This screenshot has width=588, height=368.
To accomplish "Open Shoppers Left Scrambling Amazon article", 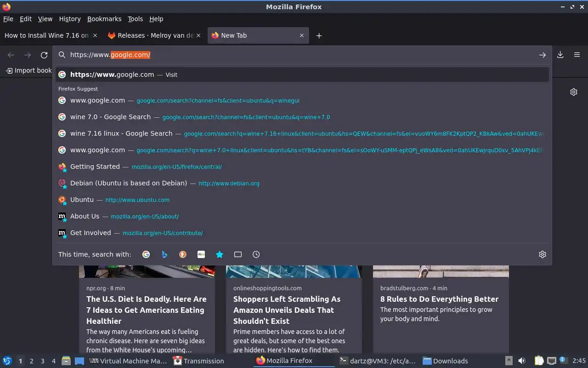I will pyautogui.click(x=287, y=310).
